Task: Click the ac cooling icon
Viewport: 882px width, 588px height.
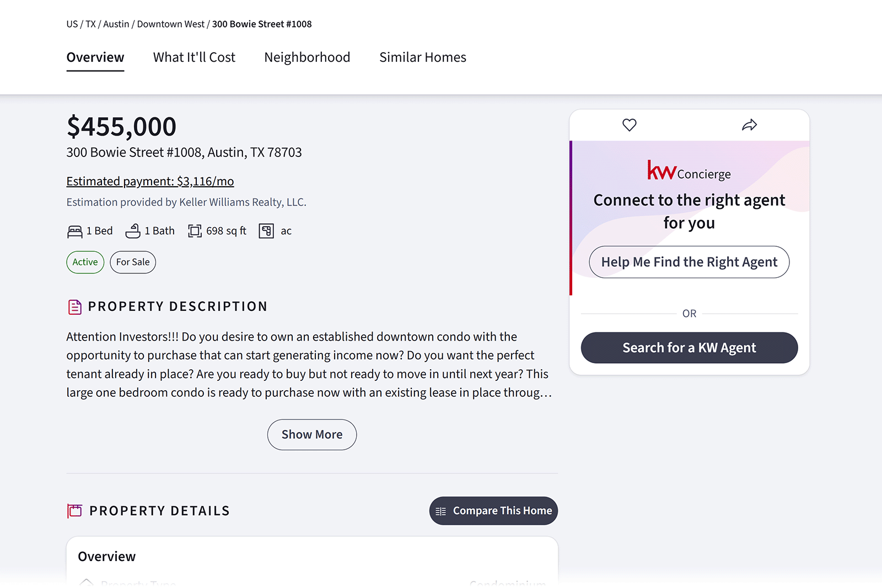Action: tap(266, 231)
